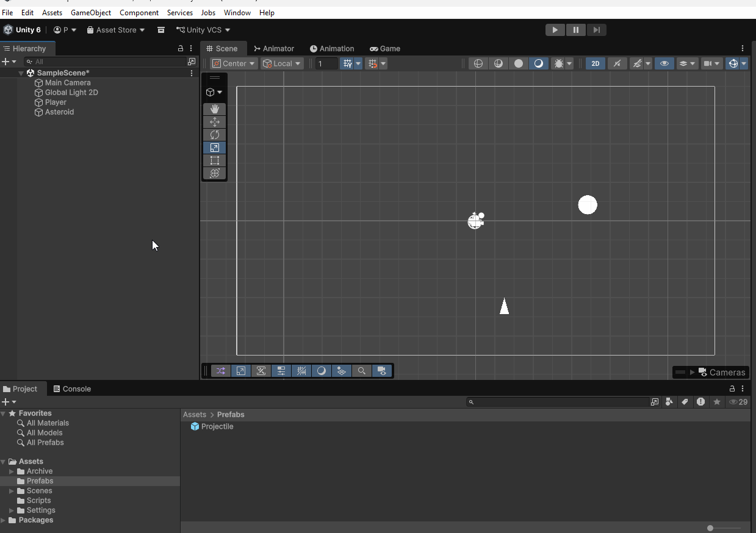
Task: Toggle grid visibility in Scene toolbar
Action: click(x=347, y=63)
